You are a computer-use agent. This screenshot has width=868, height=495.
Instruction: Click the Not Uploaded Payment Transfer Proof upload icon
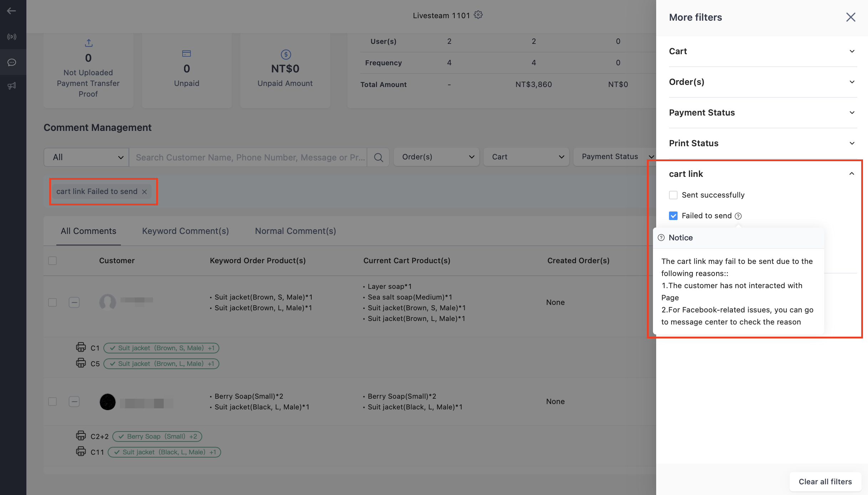click(88, 43)
